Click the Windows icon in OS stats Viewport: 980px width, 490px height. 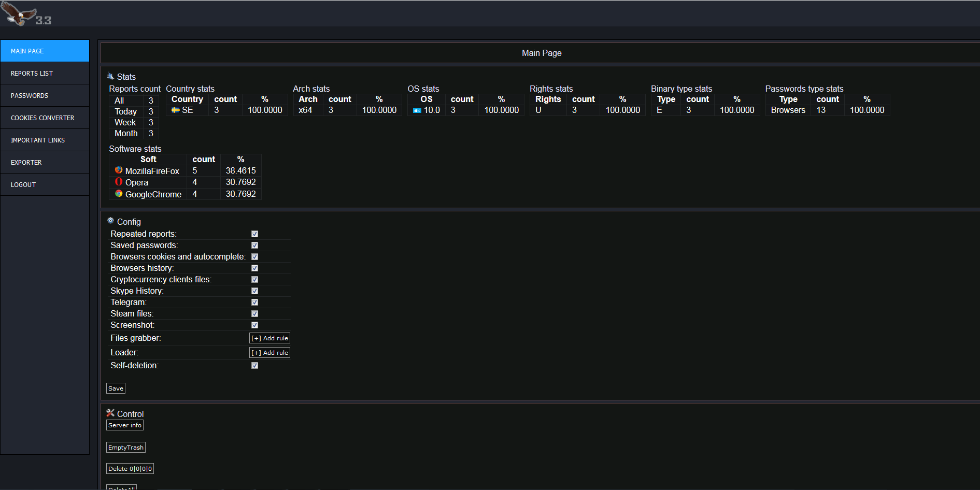coord(417,110)
